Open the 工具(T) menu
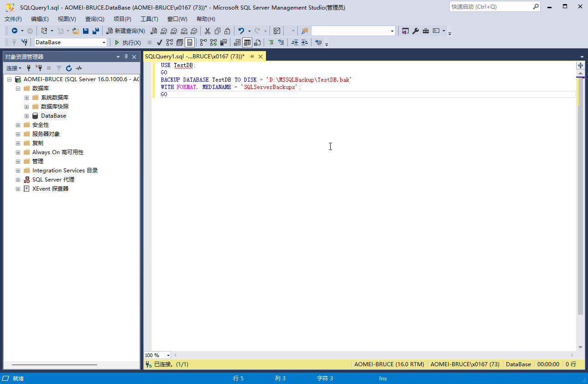The height and width of the screenshot is (384, 588). [x=149, y=19]
